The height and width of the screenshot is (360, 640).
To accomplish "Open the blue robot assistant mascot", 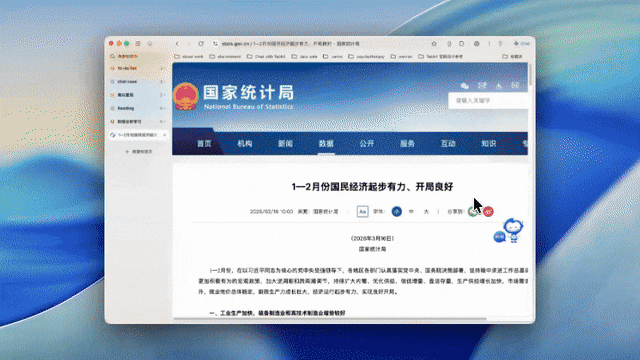I will pyautogui.click(x=513, y=230).
